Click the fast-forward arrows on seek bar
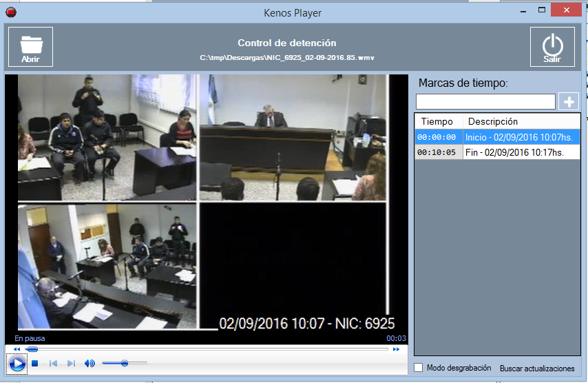Screen dimensions: 588x383 tap(396, 350)
